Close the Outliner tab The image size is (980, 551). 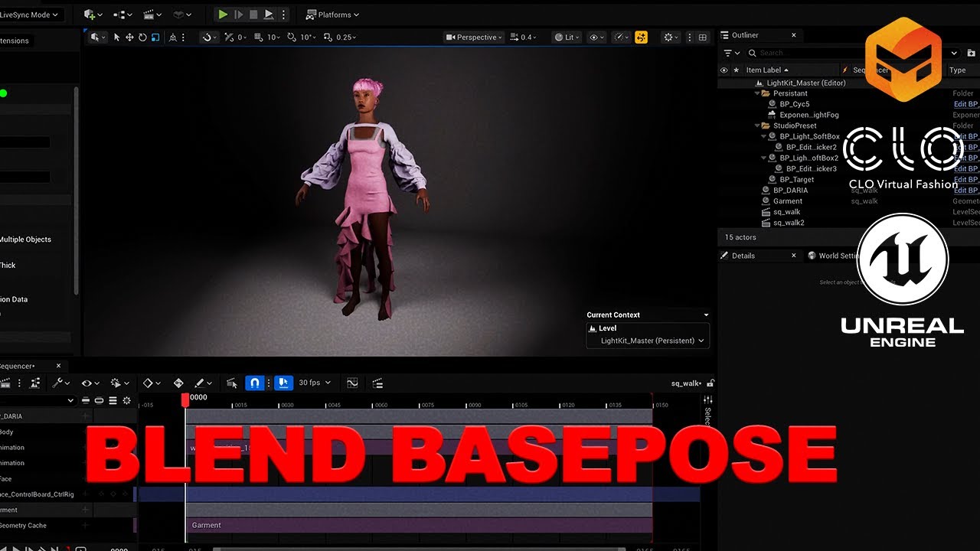click(793, 35)
